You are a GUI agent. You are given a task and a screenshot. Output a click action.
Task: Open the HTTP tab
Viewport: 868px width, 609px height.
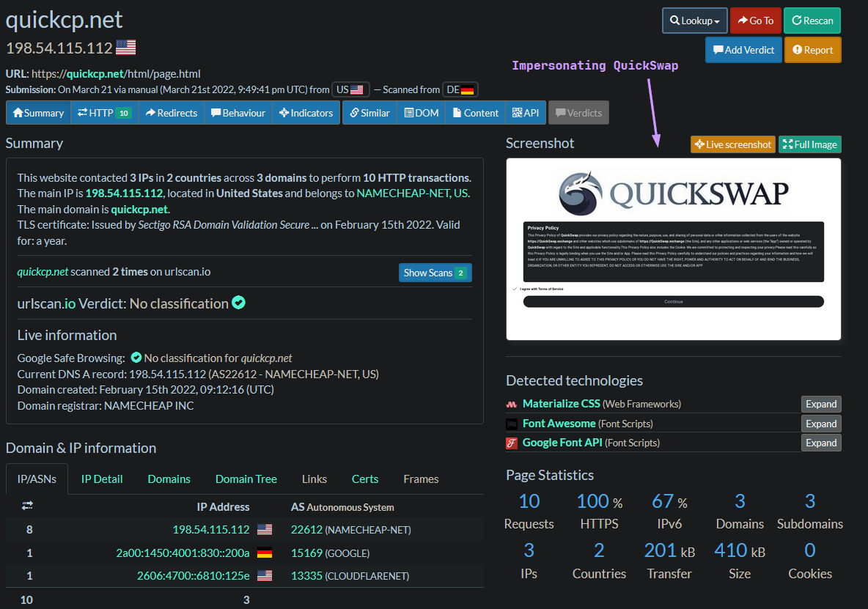coord(105,113)
